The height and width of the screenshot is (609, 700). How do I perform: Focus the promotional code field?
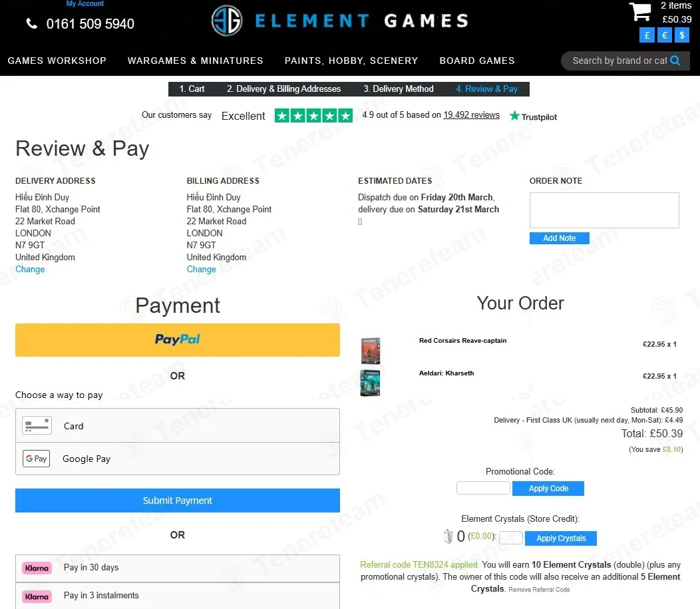click(x=483, y=488)
